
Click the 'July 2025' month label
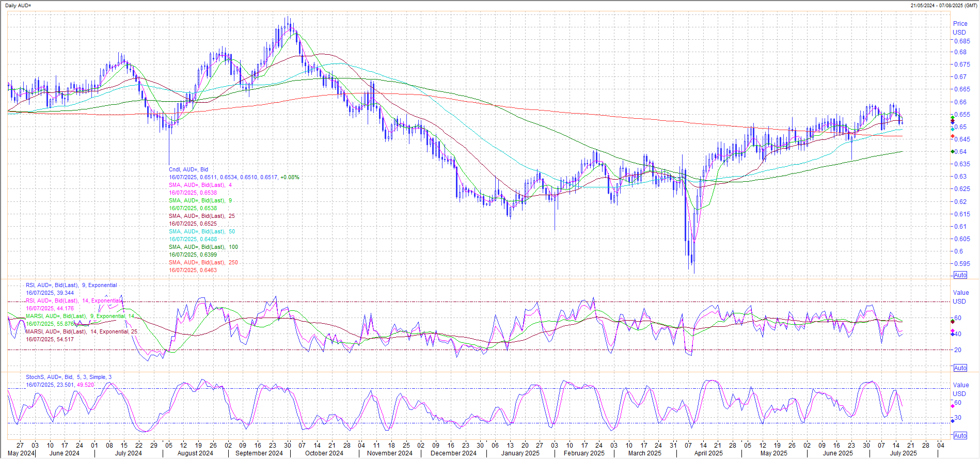click(x=903, y=453)
